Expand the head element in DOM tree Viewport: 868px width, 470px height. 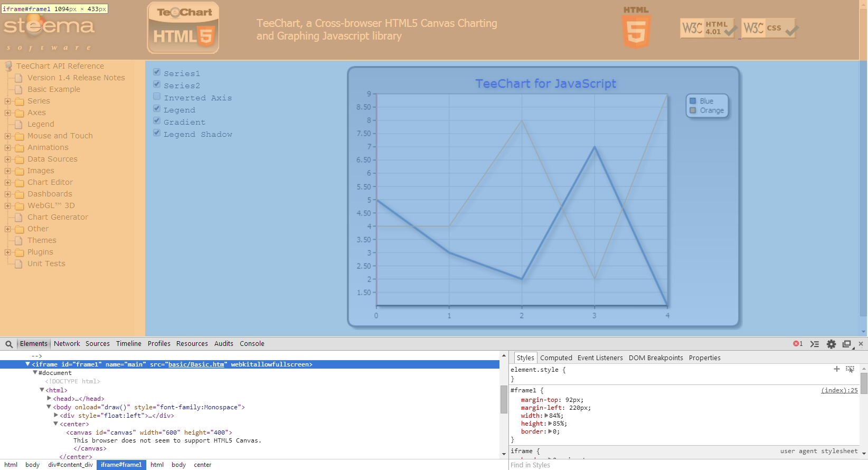tap(49, 399)
